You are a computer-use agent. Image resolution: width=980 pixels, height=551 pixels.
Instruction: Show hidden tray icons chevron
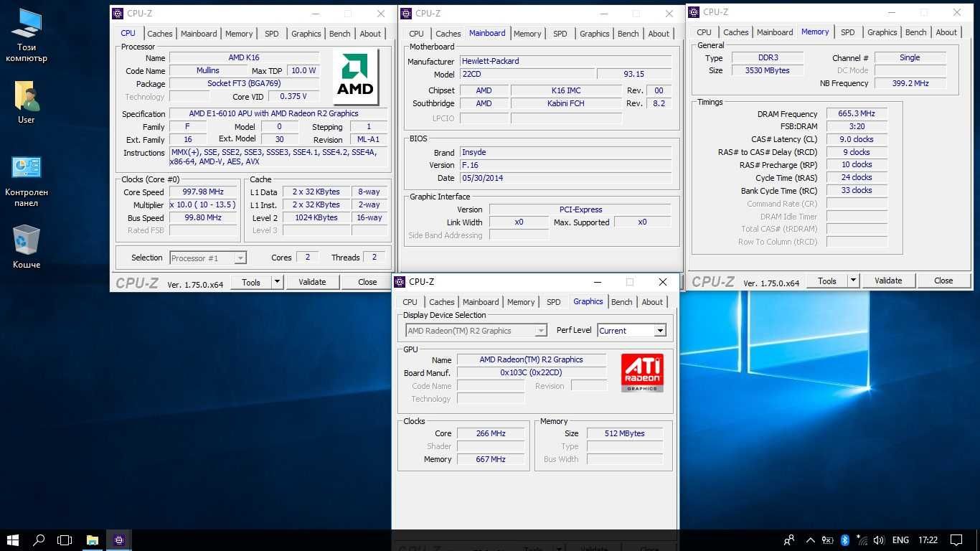(810, 540)
